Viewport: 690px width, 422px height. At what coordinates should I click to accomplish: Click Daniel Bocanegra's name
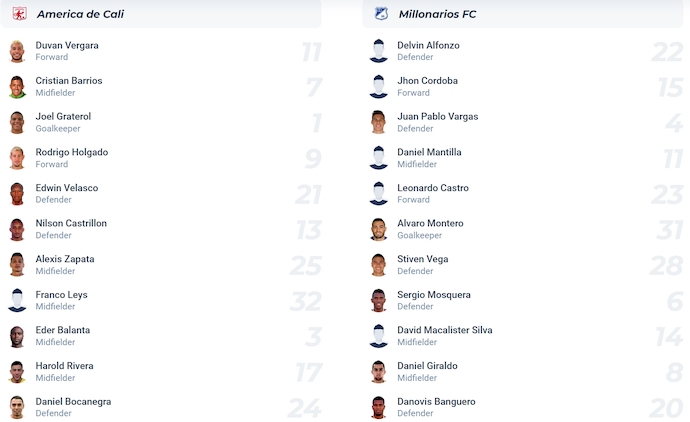(x=73, y=402)
